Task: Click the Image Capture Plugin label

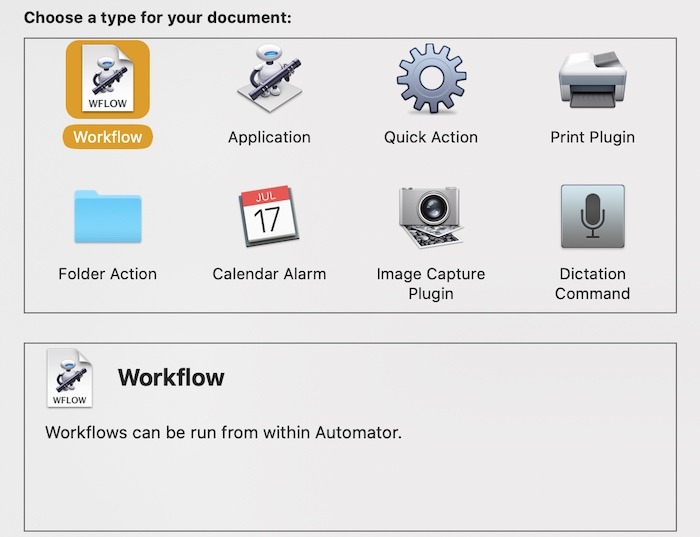Action: pyautogui.click(x=431, y=284)
